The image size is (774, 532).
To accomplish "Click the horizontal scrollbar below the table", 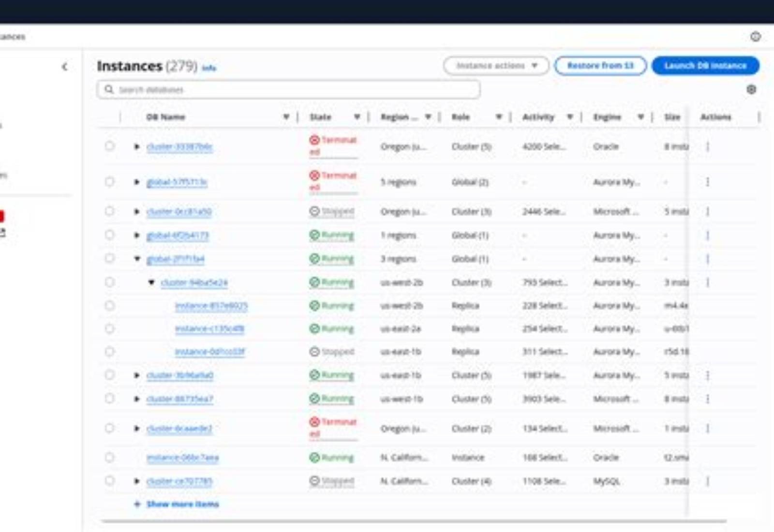I will click(414, 521).
